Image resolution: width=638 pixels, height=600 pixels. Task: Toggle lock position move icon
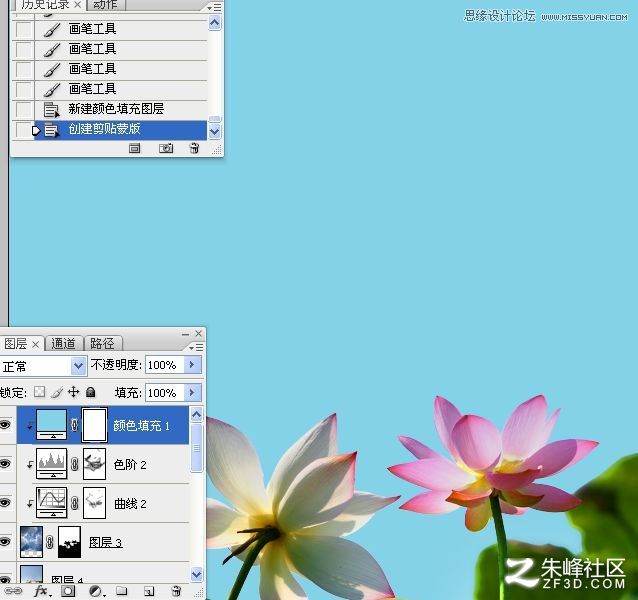[73, 392]
